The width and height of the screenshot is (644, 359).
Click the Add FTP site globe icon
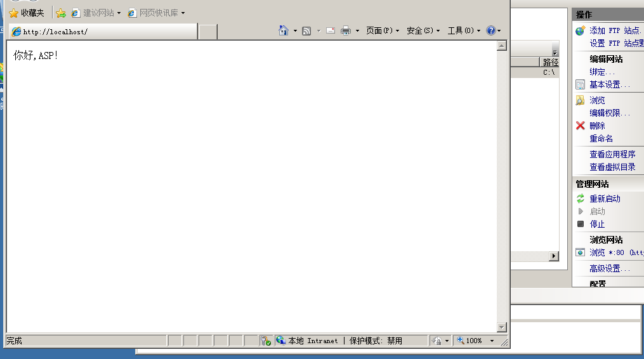[x=580, y=30]
